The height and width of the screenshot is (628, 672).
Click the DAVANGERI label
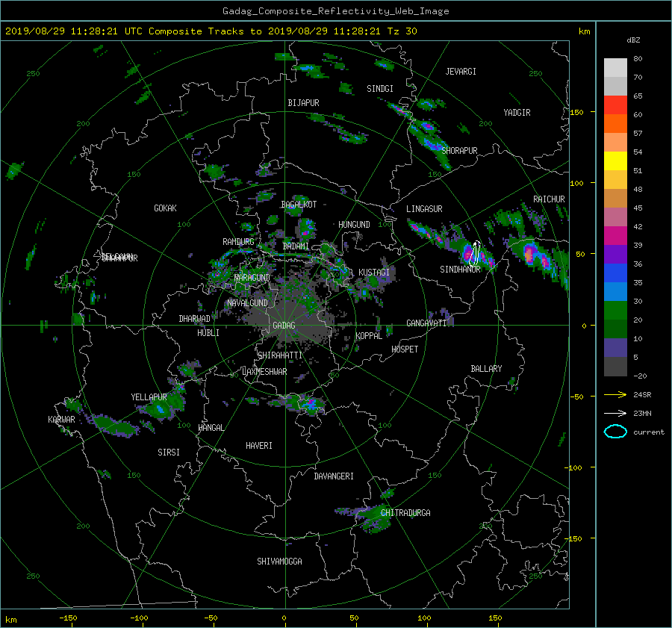(x=334, y=476)
